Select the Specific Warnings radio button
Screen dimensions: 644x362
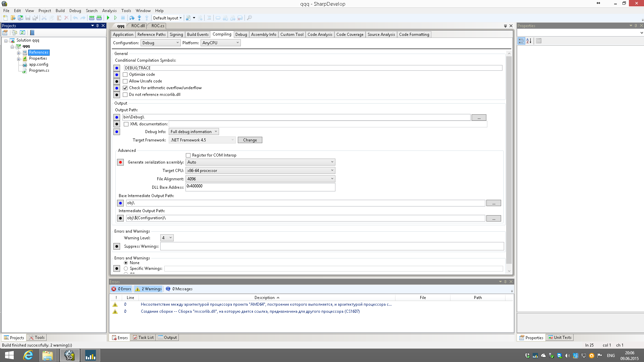click(x=126, y=268)
